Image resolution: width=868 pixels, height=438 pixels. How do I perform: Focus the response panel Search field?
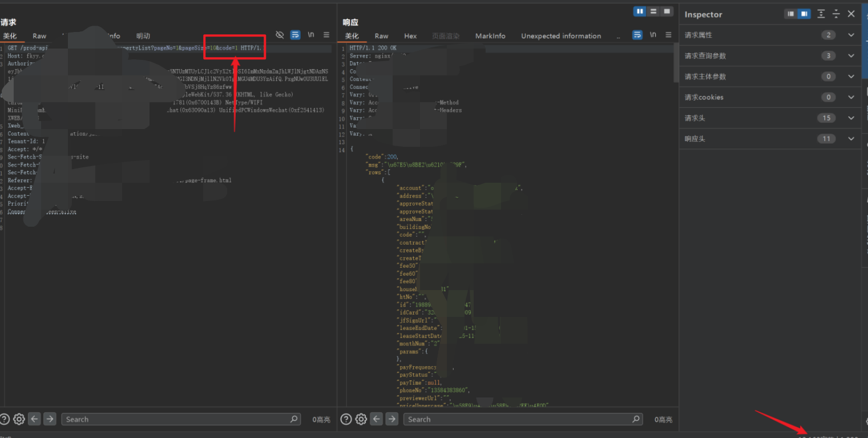523,419
